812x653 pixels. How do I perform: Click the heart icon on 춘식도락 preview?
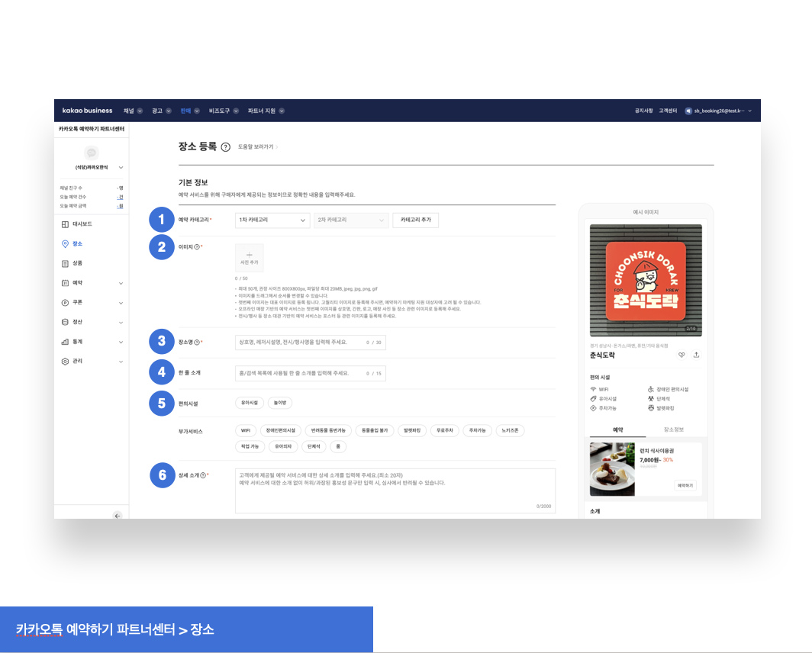(x=681, y=355)
